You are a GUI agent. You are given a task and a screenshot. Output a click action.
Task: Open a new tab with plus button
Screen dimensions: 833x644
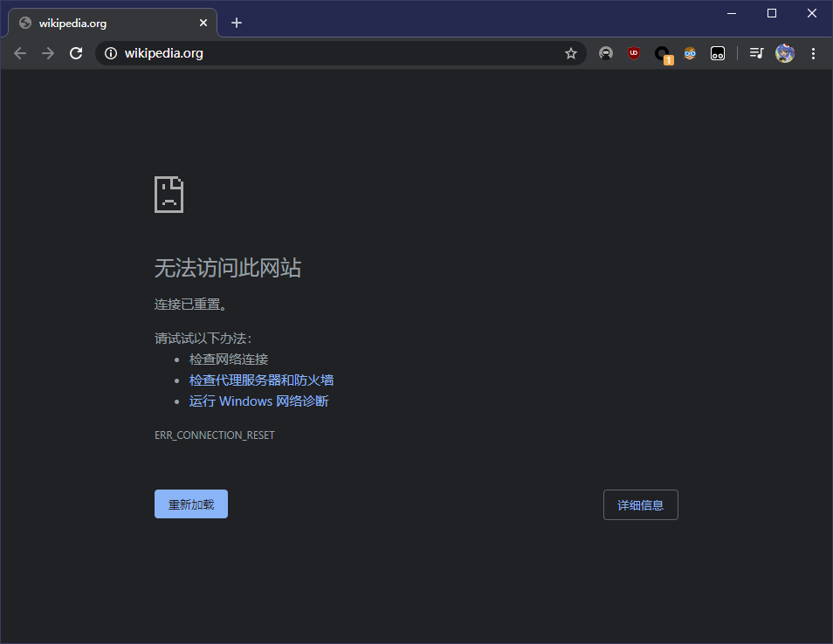[x=237, y=23]
